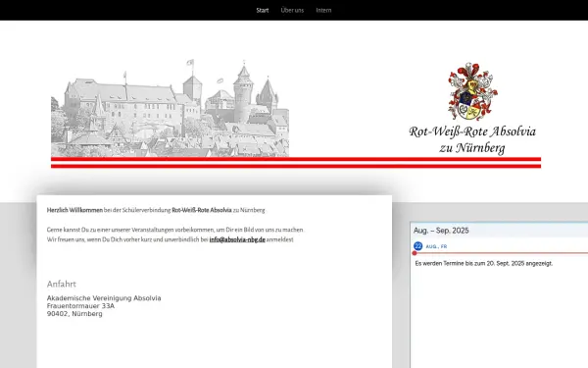Click the 90402, Nürnberg line
Screen dimensions: 588x368
[x=74, y=314]
